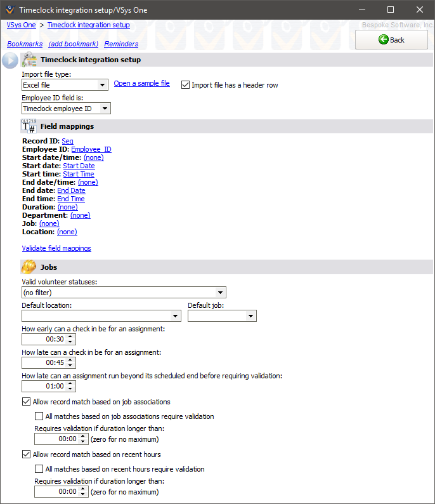Click the Jobs section icon
The width and height of the screenshot is (435, 504).
click(29, 267)
